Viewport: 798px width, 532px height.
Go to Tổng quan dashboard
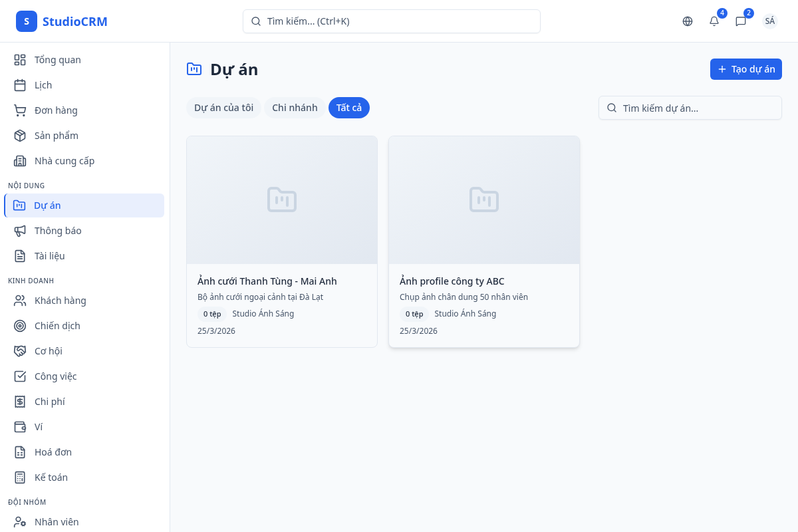(x=57, y=60)
